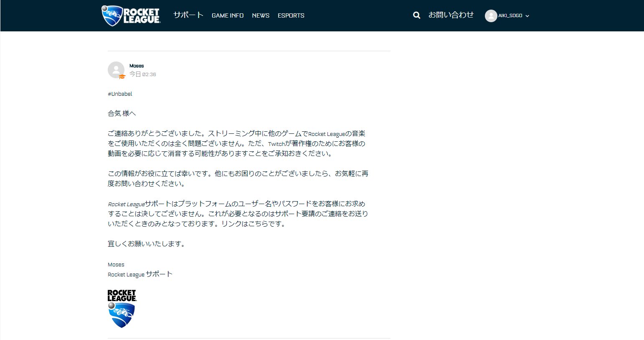This screenshot has height=340, width=644.
Task: Expand the AIKI_SOGO account dropdown arrow
Action: point(527,16)
